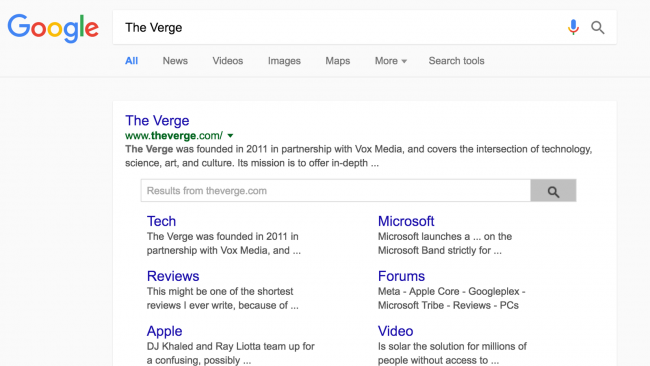Click the Google logo
Image resolution: width=650 pixels, height=366 pixels.
click(x=53, y=28)
